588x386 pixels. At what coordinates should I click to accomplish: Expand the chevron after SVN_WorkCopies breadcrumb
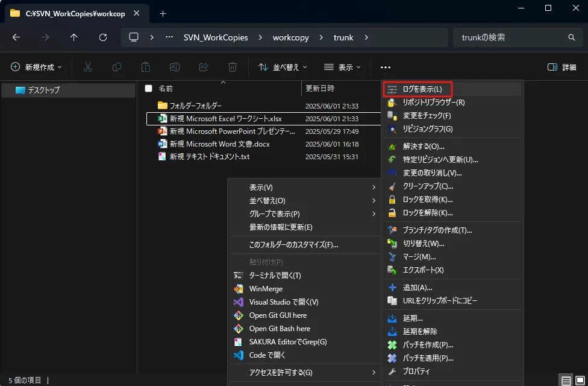pos(260,37)
